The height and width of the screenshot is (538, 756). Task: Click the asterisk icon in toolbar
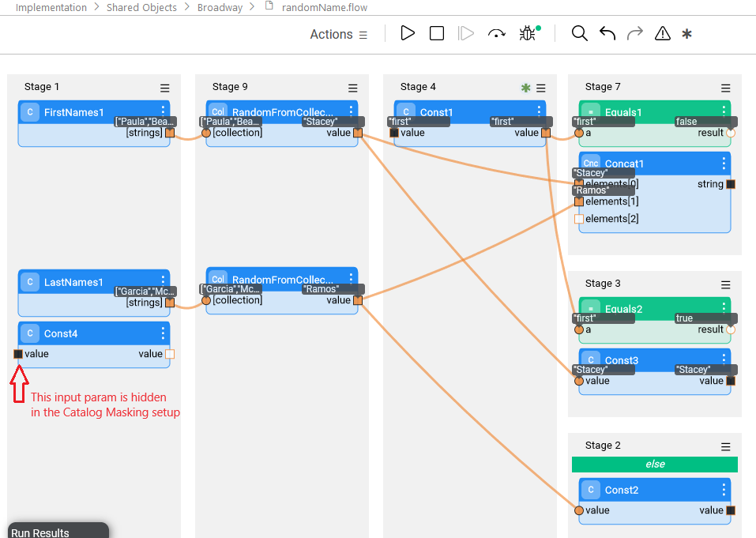pyautogui.click(x=687, y=34)
